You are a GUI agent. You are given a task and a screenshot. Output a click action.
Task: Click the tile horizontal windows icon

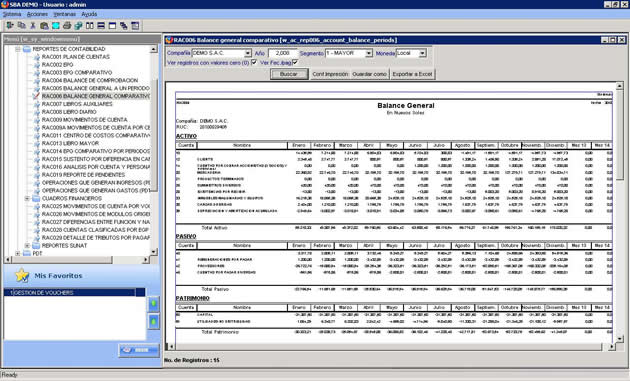[x=101, y=26]
